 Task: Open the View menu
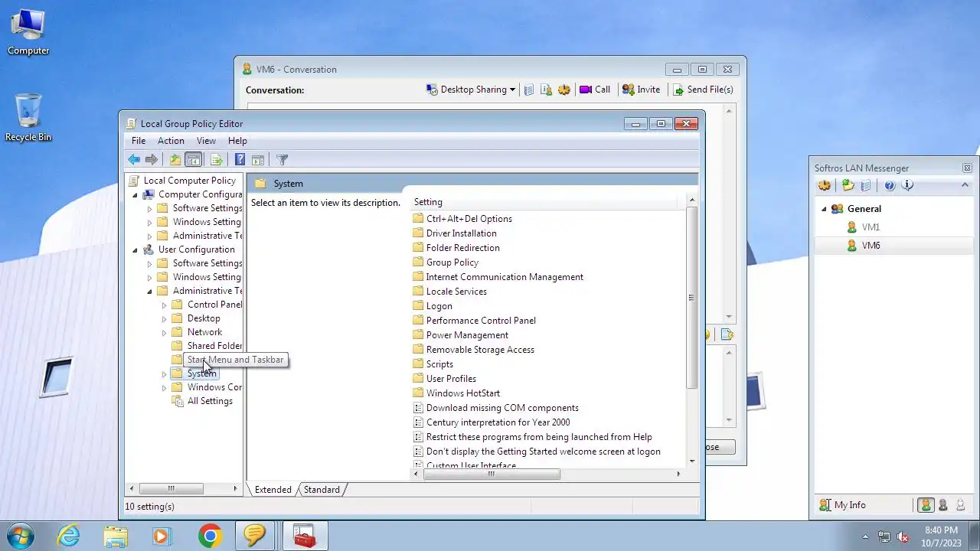click(206, 141)
